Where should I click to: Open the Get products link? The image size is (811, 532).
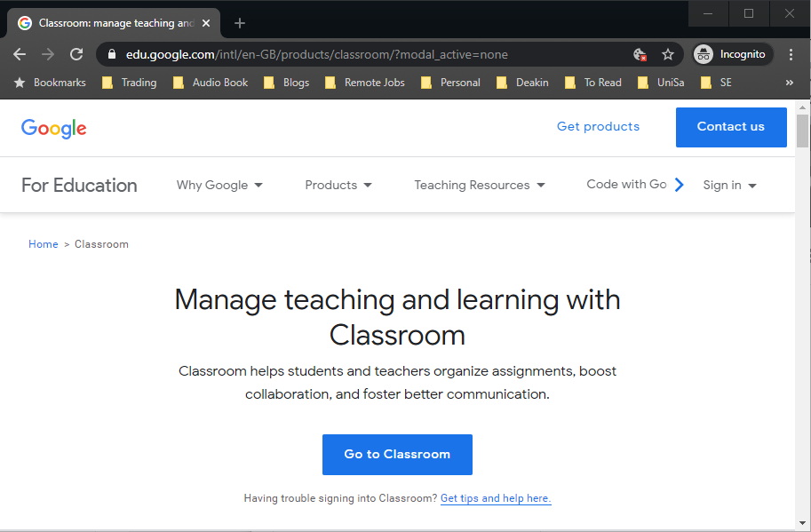pyautogui.click(x=598, y=127)
